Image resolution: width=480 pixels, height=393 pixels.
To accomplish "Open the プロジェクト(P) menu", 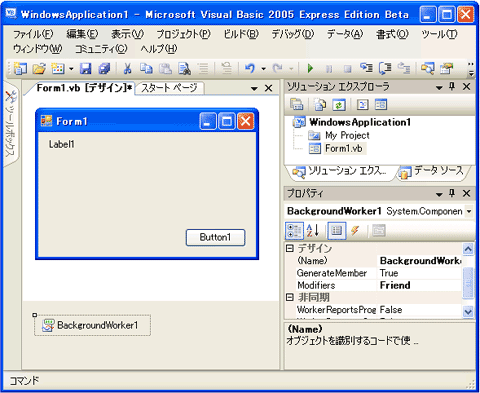I will (184, 34).
